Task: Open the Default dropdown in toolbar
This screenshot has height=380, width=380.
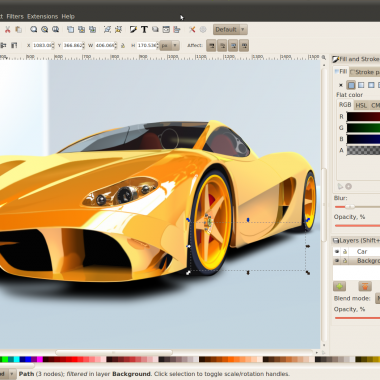Action: click(x=230, y=30)
